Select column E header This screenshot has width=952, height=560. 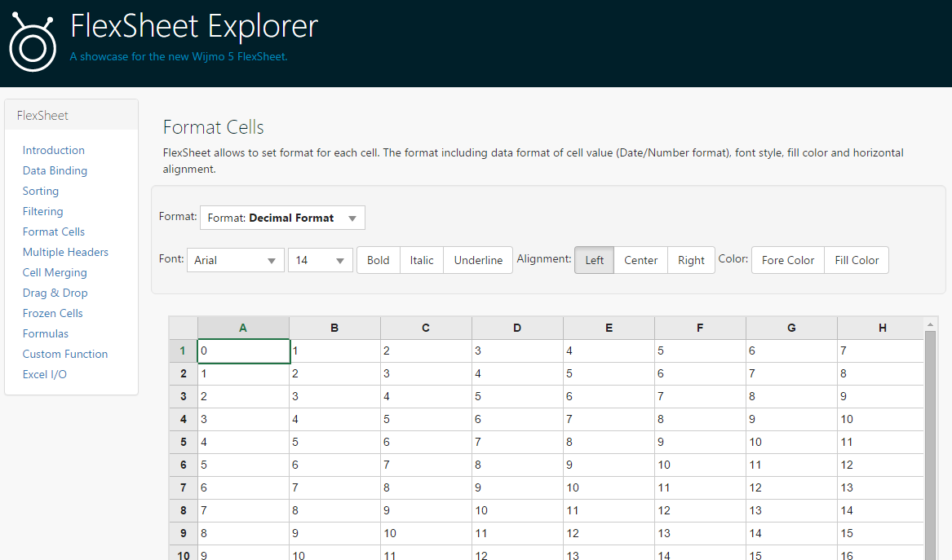[x=609, y=329]
